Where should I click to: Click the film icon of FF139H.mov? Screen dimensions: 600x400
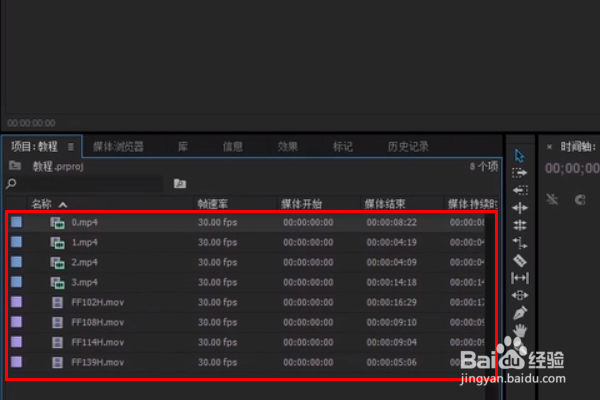(57, 362)
